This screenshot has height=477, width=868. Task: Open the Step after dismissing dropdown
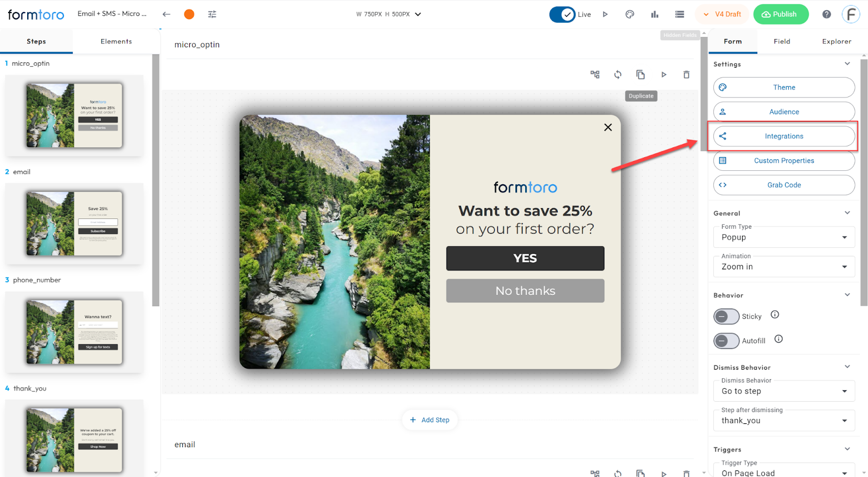coord(784,421)
